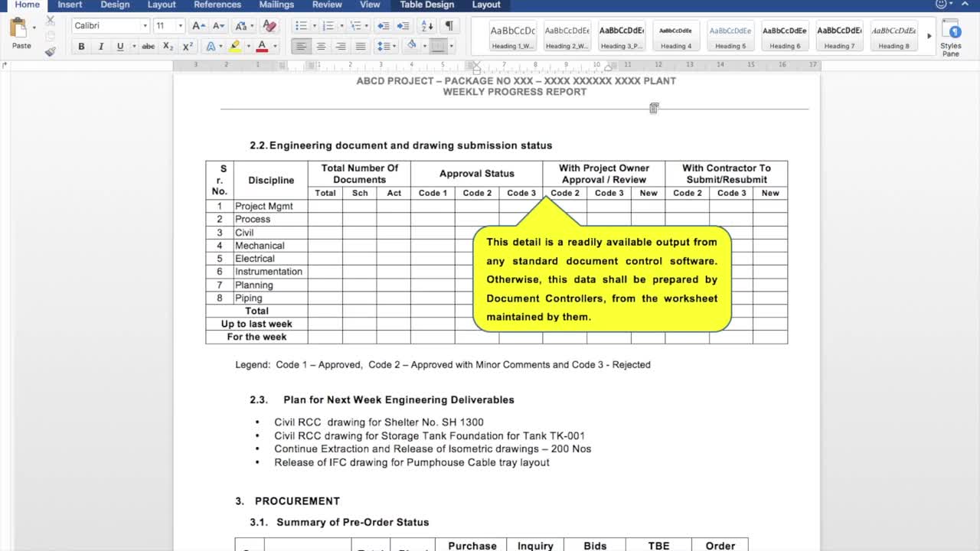Open the borders dropdown arrow
This screenshot has width=980, height=551.
pyautogui.click(x=451, y=47)
